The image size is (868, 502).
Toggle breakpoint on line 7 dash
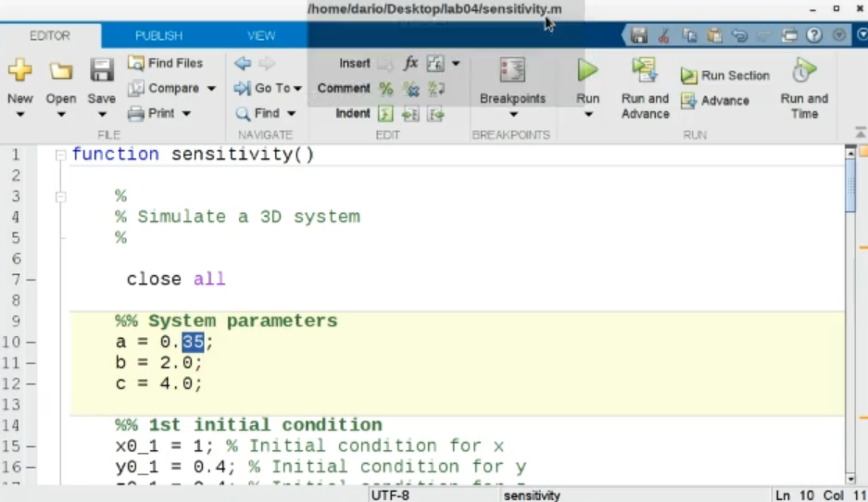pyautogui.click(x=31, y=279)
